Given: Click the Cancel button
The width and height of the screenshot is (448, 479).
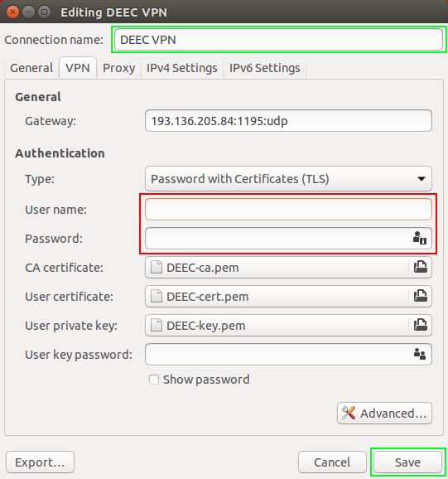Looking at the screenshot, I should [332, 462].
